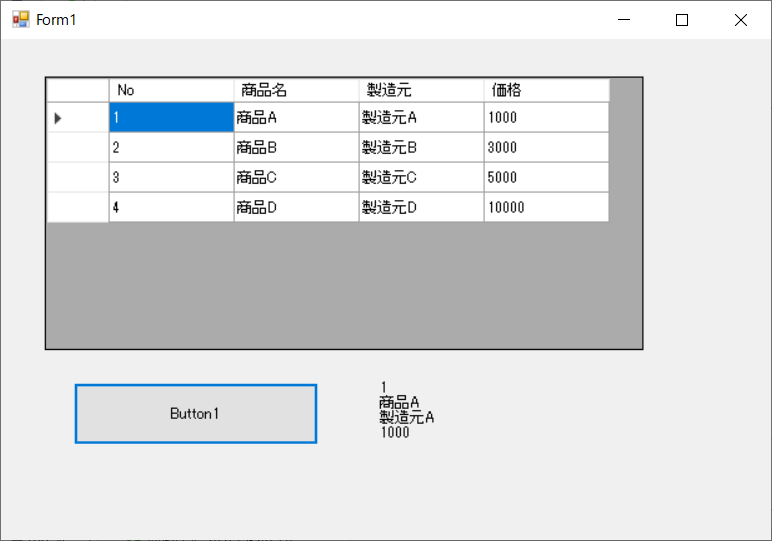Click the Form1 application icon in title bar
Image resolution: width=772 pixels, height=541 pixels.
click(x=21, y=20)
